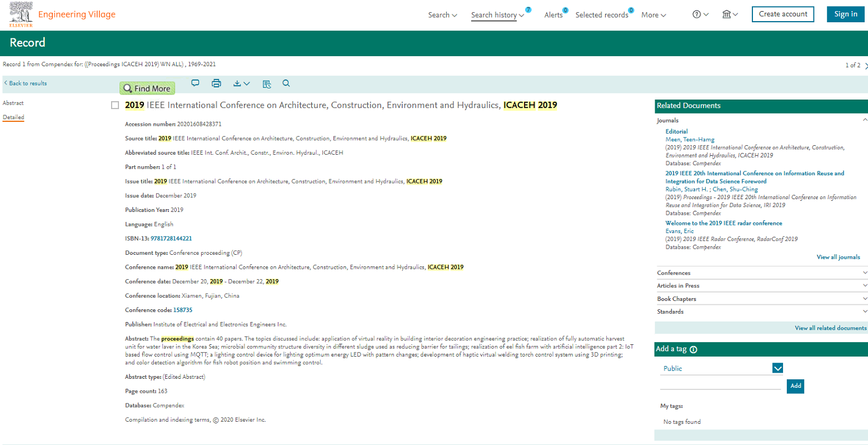Image resolution: width=868 pixels, height=445 pixels.
Task: Click the Publisher name text
Action: pyautogui.click(x=220, y=324)
